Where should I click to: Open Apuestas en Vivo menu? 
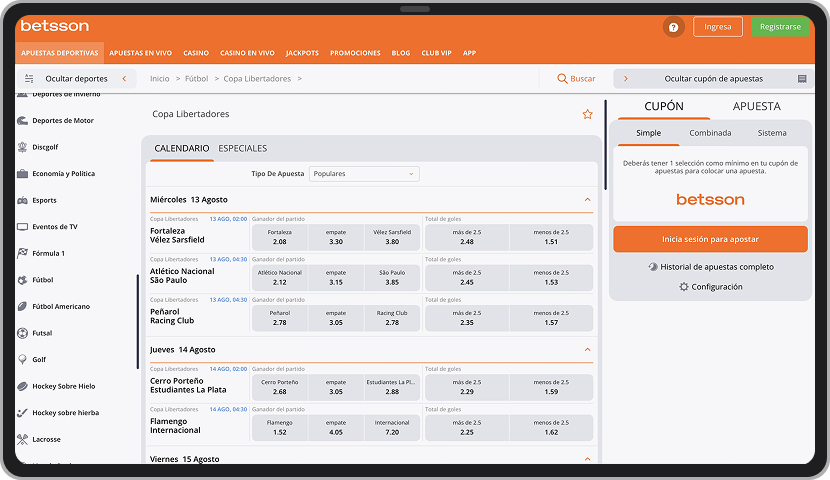pos(140,53)
